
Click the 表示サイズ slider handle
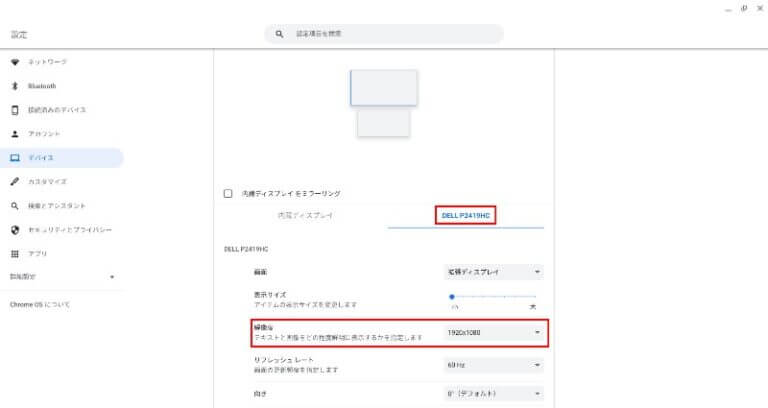452,297
